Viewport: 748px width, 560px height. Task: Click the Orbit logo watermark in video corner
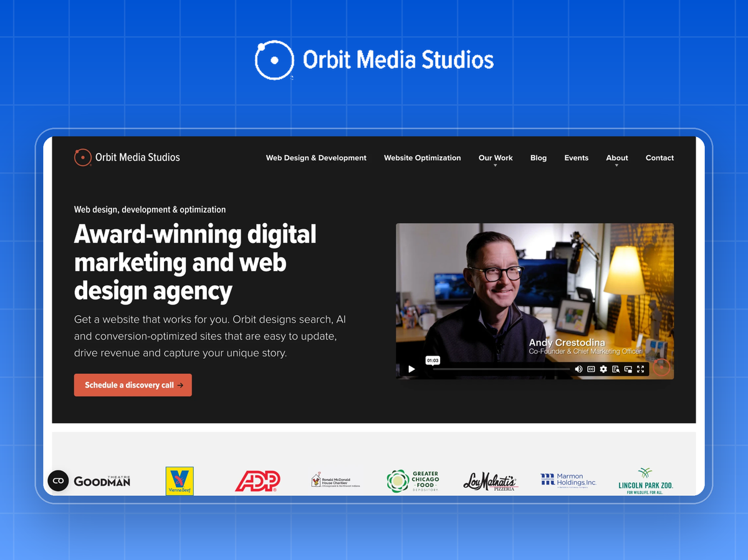(661, 368)
